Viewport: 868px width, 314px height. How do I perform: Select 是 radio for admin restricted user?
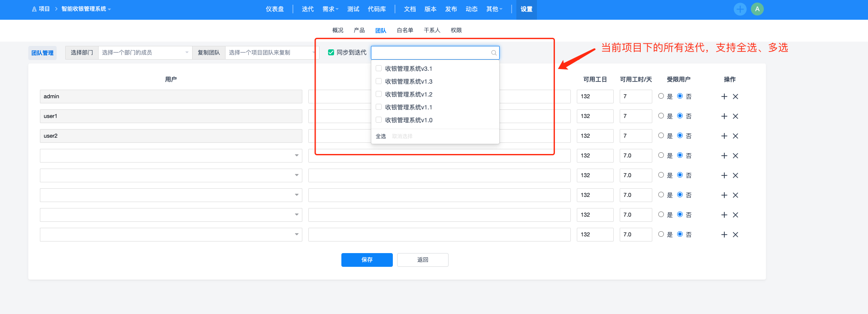click(661, 96)
